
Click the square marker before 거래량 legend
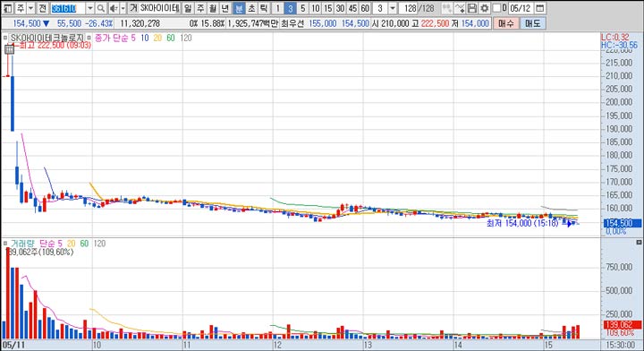click(x=5, y=244)
